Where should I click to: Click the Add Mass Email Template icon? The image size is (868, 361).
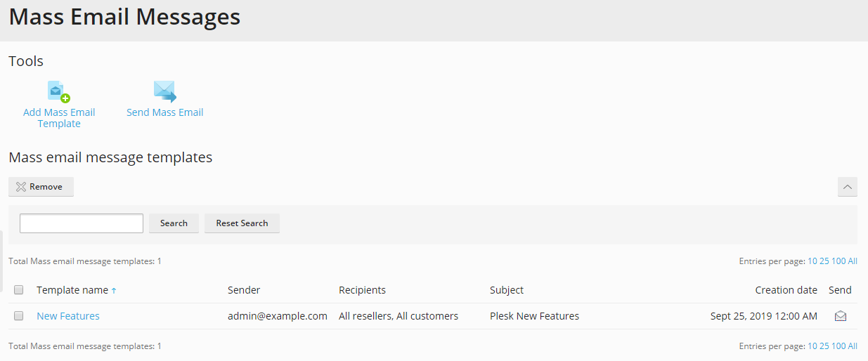[x=59, y=92]
